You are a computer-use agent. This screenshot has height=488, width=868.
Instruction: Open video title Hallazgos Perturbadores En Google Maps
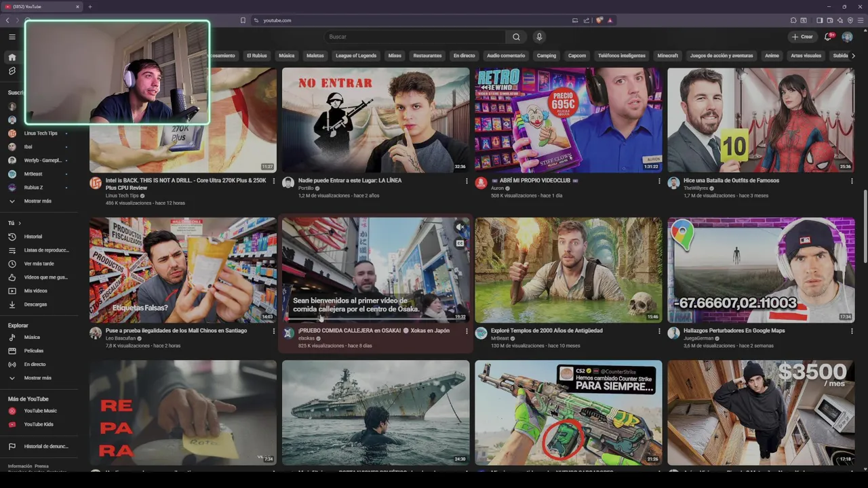[x=734, y=331]
